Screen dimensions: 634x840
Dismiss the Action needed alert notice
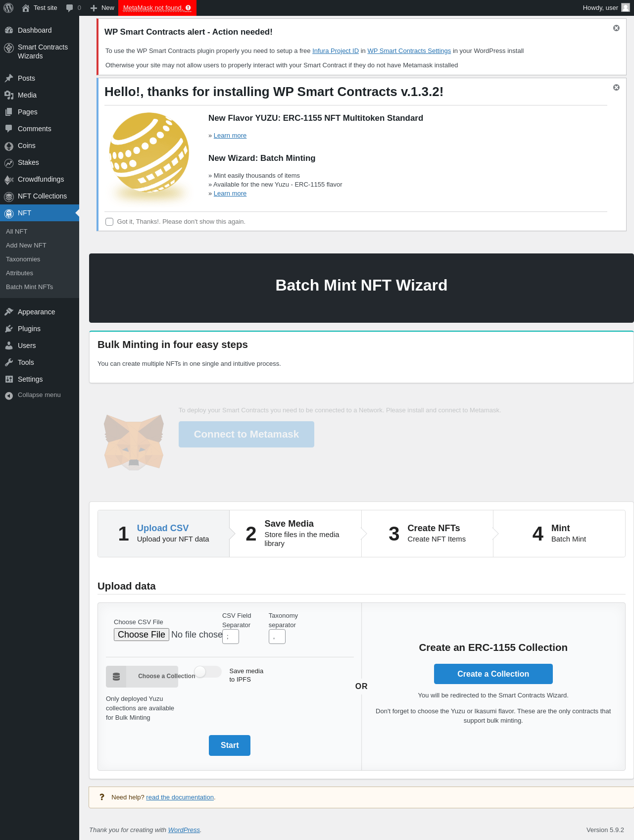point(616,28)
